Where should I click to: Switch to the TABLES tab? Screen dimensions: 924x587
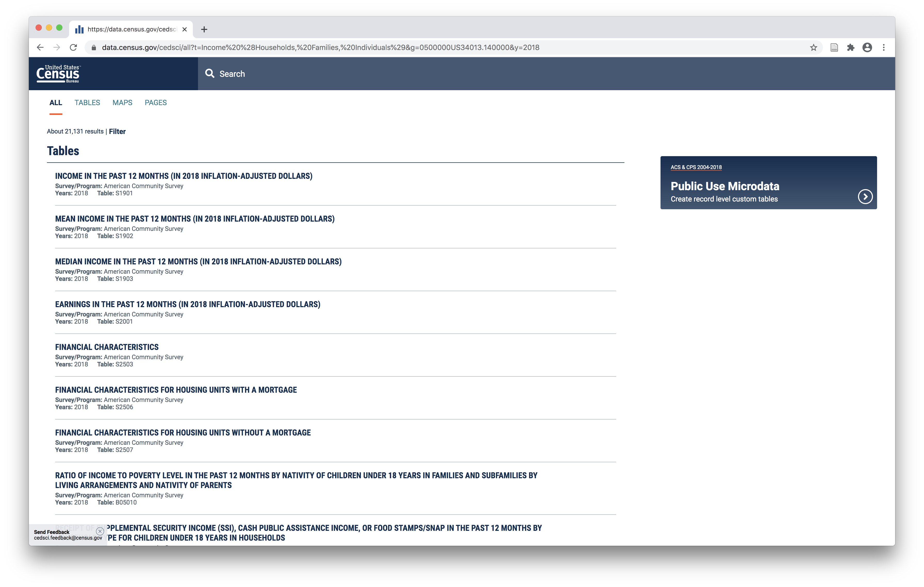click(87, 103)
